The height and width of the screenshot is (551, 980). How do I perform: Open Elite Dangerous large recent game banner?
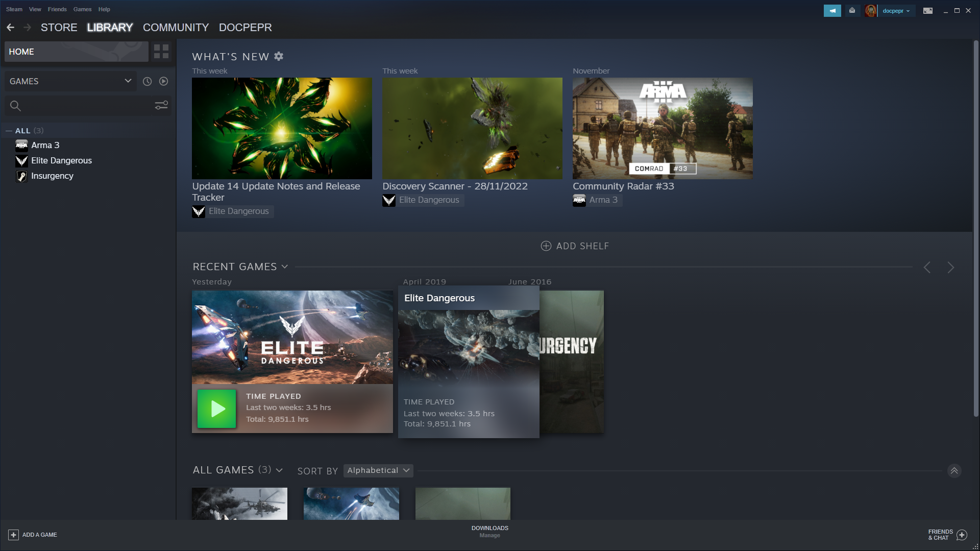click(292, 338)
